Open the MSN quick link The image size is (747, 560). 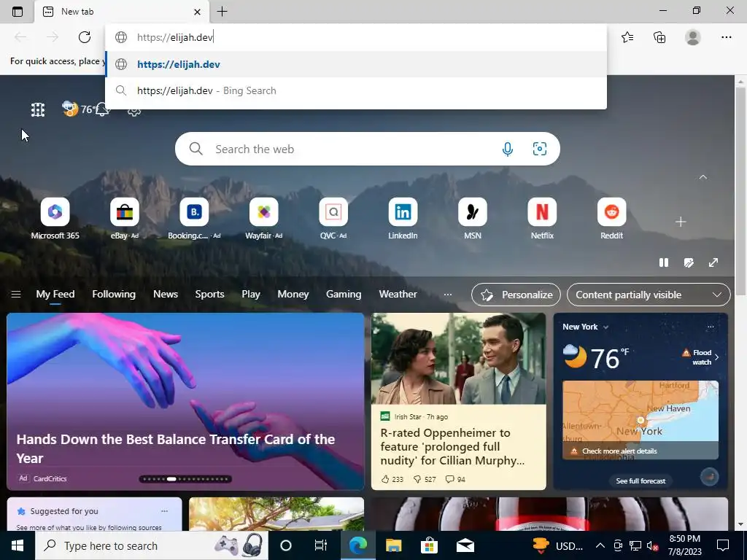[x=473, y=219]
